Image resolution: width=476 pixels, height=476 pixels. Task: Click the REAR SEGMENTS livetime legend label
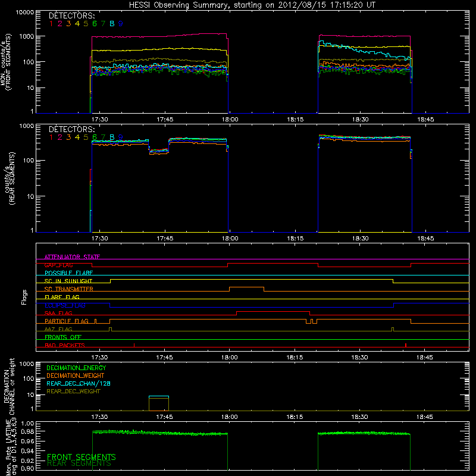[x=79, y=464]
